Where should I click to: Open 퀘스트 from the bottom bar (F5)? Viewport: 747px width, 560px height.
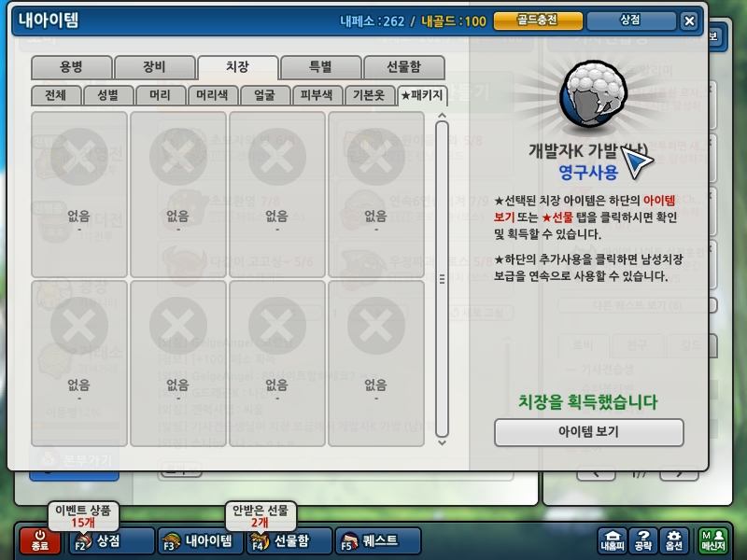(x=378, y=541)
